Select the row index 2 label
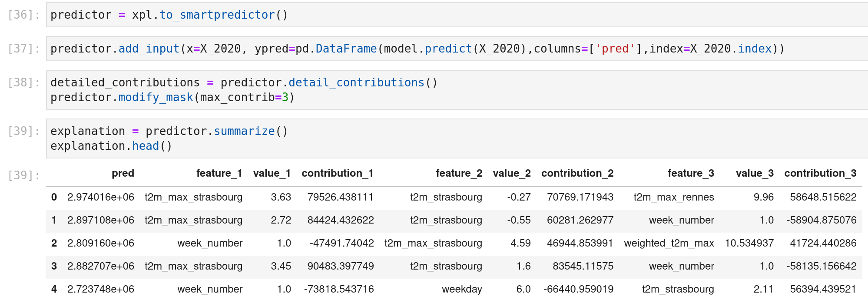Viewport: 868px width, 303px height. coord(54,243)
